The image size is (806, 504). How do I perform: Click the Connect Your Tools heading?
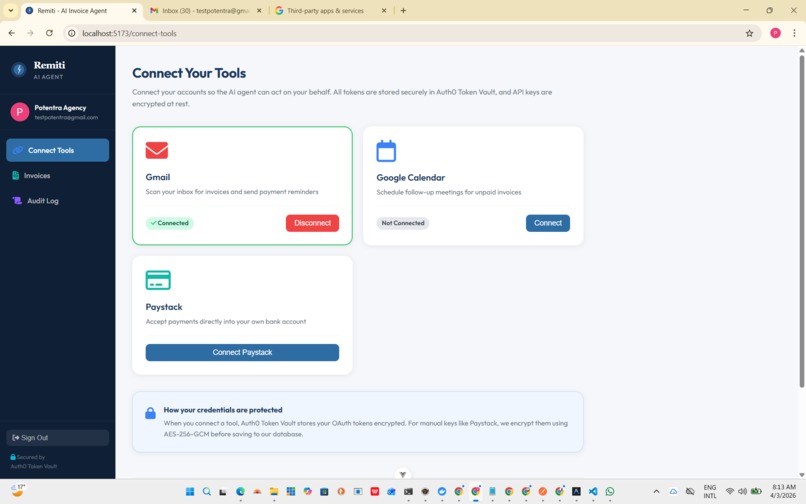[189, 73]
